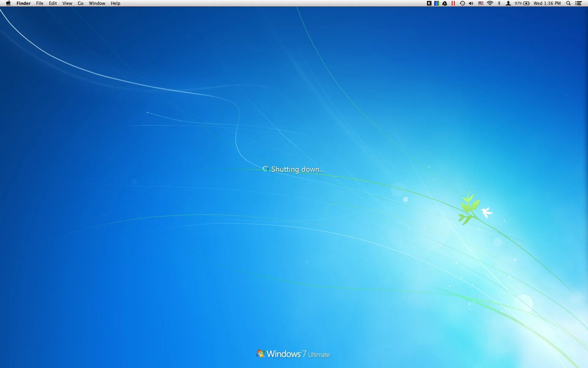
Task: Open the Finder application menu
Action: click(x=23, y=3)
